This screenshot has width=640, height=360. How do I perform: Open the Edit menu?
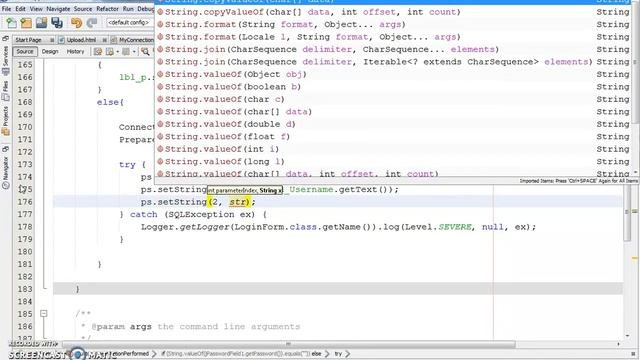click(20, 9)
